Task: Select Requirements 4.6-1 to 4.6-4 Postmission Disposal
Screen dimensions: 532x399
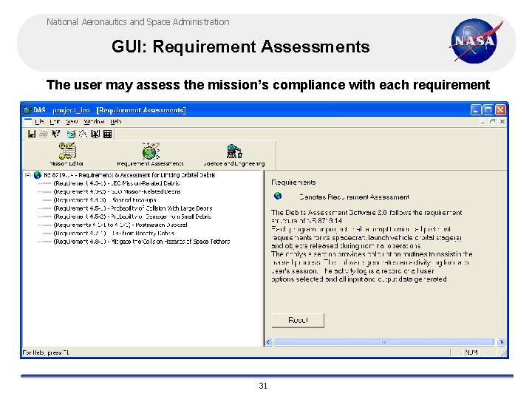Action: point(120,225)
